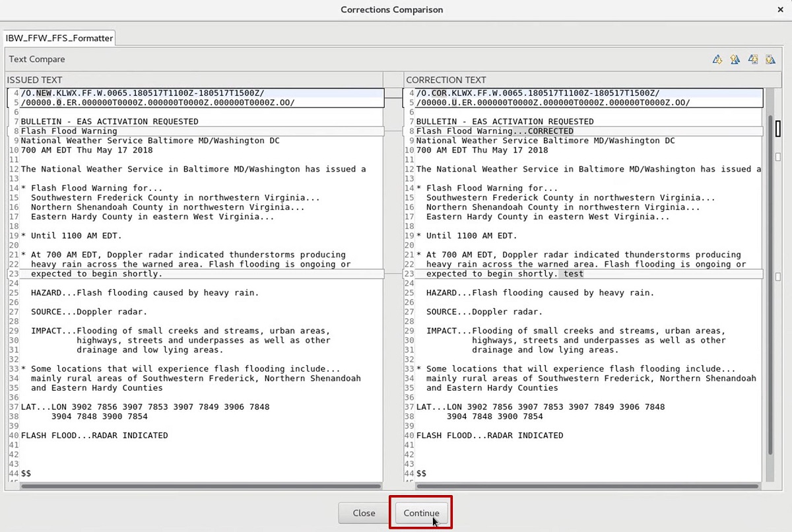Click the Close button
This screenshot has height=532, width=792.
[364, 513]
